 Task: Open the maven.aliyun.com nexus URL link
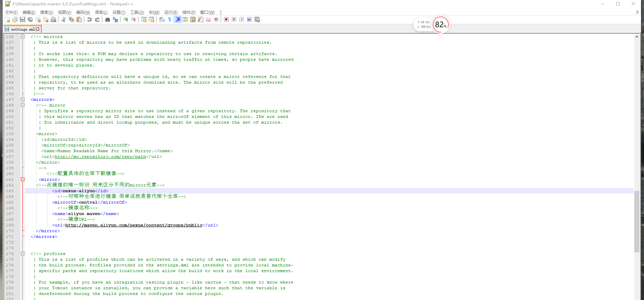[x=134, y=225]
